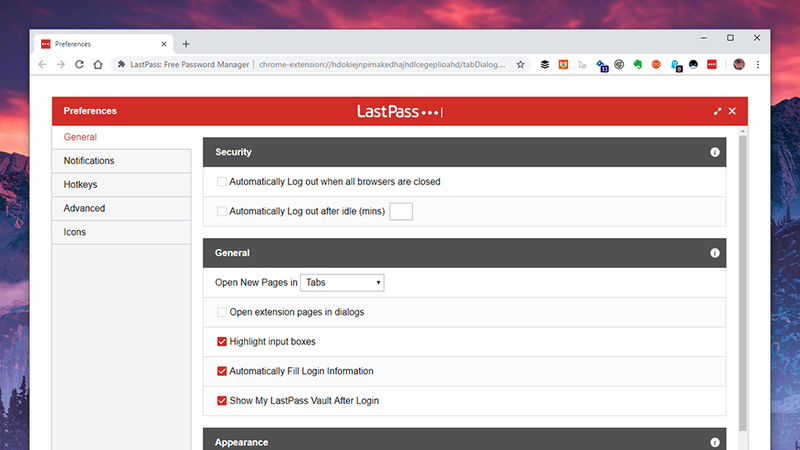Enable automatic log out after idle

click(221, 211)
